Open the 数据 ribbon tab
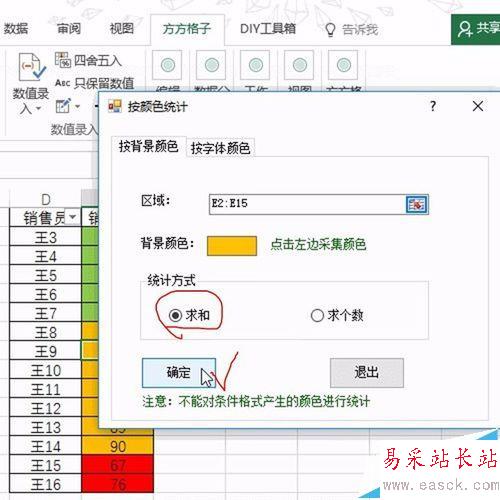 [15, 29]
